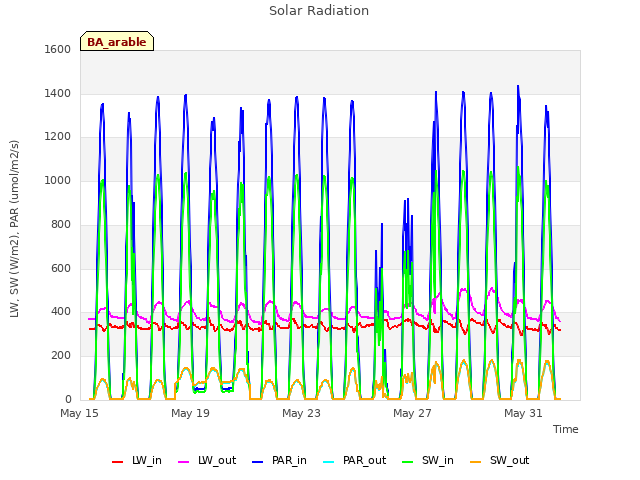
Task: Click the green SW_in legend color marker
Action: (407, 462)
